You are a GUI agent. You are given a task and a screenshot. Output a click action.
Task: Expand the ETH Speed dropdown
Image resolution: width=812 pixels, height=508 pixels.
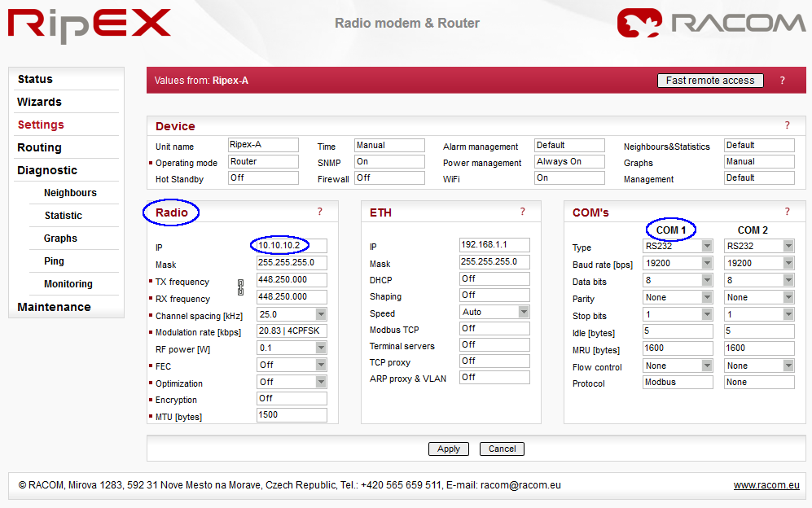523,312
